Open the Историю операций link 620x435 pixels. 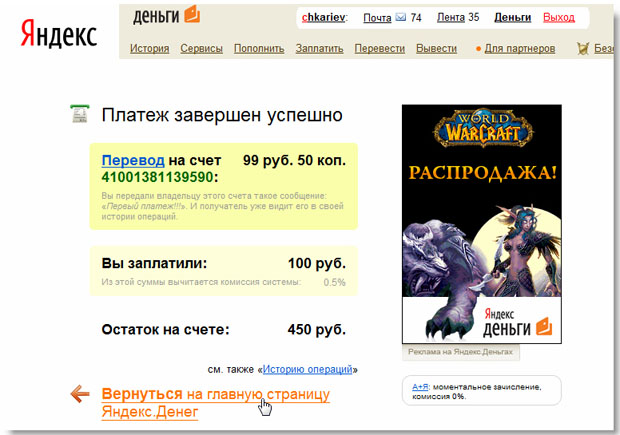pos(307,369)
